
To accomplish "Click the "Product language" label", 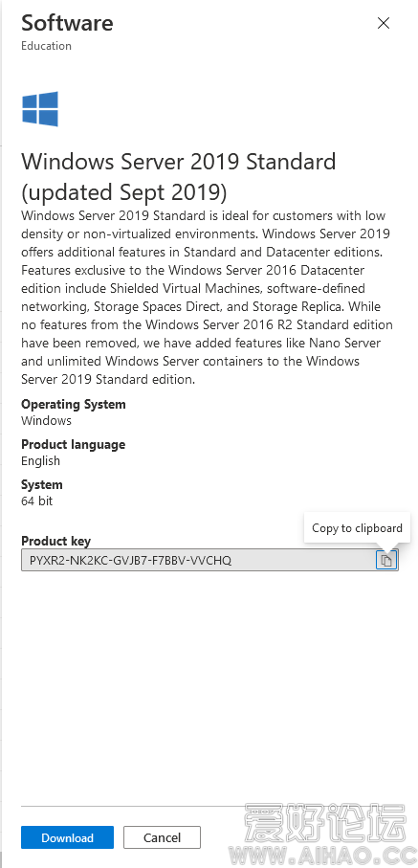I will coord(73,444).
